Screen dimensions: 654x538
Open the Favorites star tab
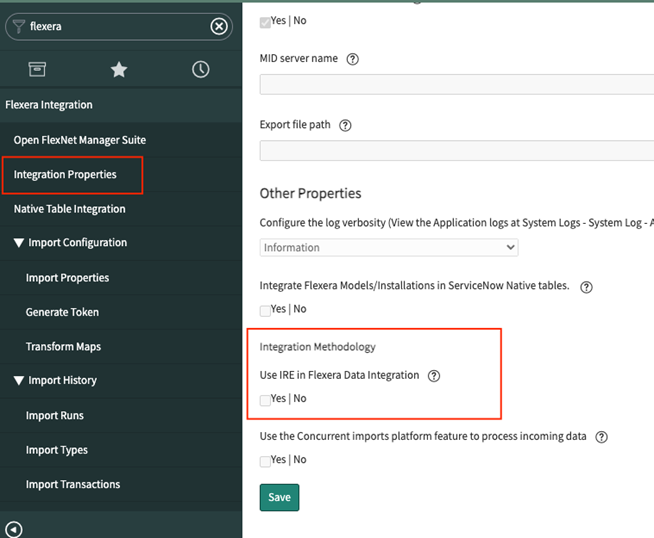[119, 69]
